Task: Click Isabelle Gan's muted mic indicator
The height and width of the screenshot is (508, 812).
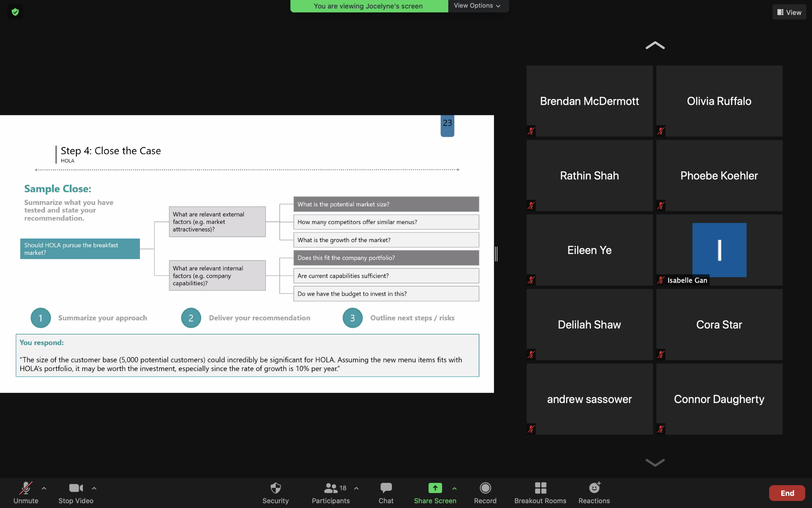Action: (x=661, y=280)
